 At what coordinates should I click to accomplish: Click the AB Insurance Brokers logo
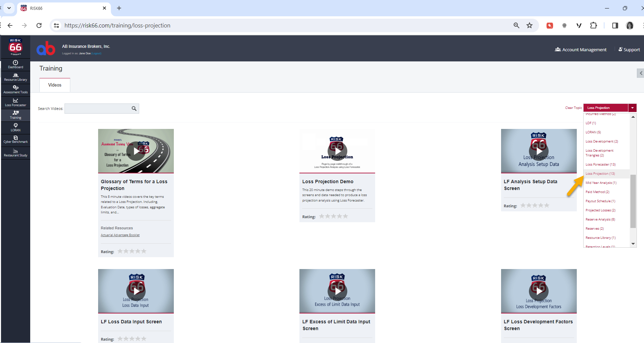[46, 49]
